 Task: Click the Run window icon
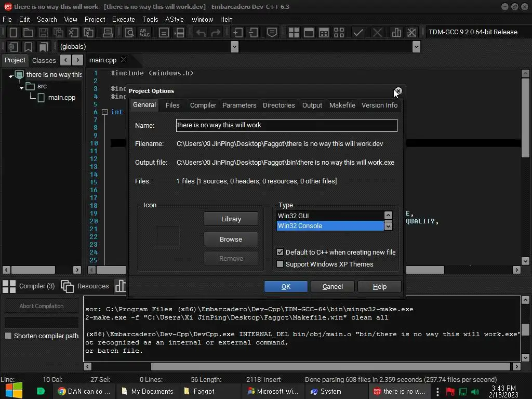(309, 33)
